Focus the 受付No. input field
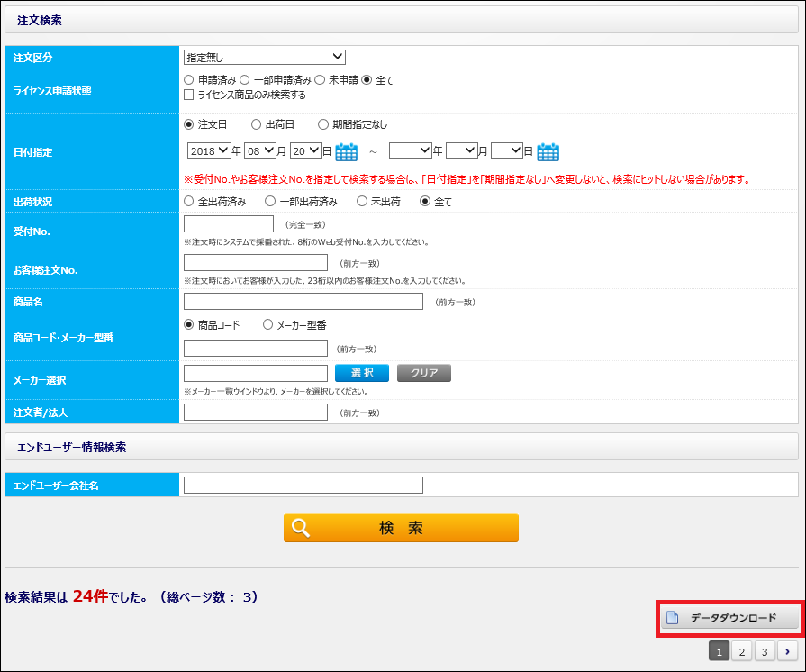The height and width of the screenshot is (672, 806). point(229,224)
